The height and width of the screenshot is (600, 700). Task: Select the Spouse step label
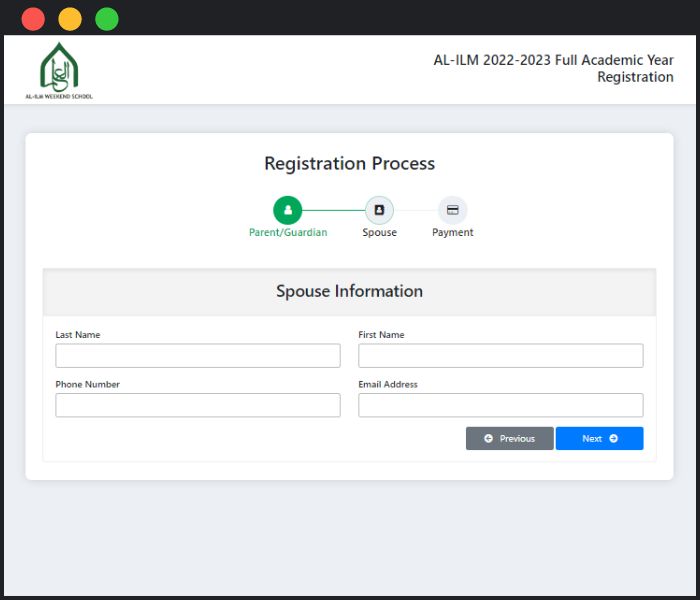pyautogui.click(x=379, y=233)
